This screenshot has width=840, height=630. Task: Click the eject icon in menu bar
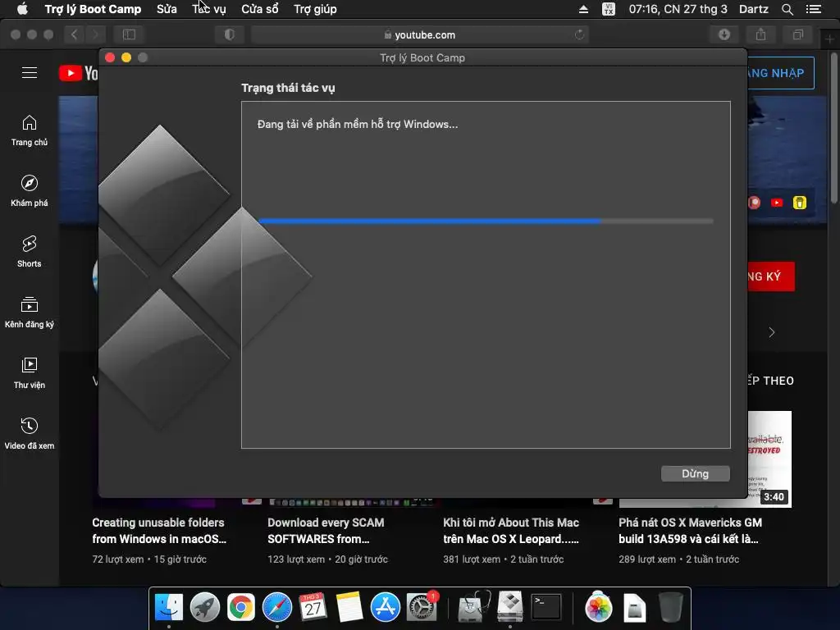583,9
